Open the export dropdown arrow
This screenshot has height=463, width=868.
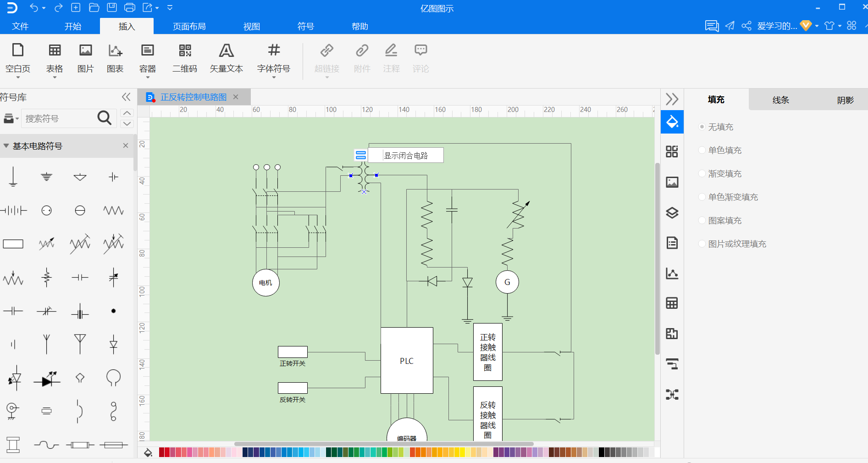[157, 8]
